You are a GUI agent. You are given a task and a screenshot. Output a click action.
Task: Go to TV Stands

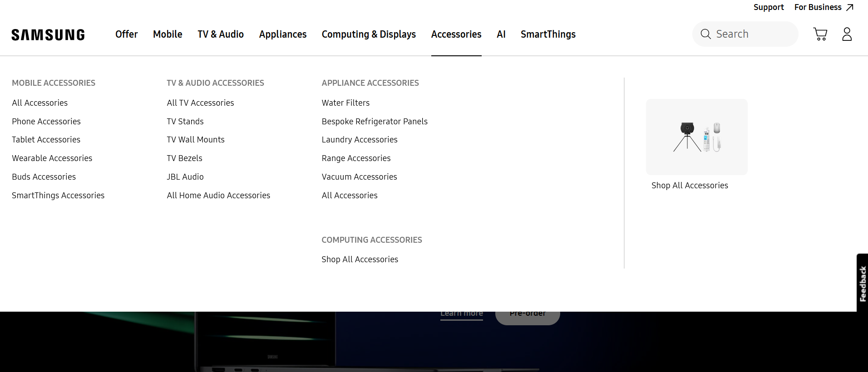tap(185, 122)
